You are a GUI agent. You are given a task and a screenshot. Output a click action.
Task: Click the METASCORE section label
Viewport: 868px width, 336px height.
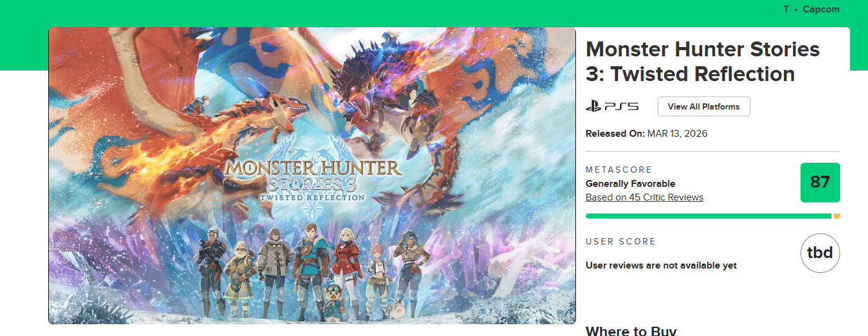619,170
